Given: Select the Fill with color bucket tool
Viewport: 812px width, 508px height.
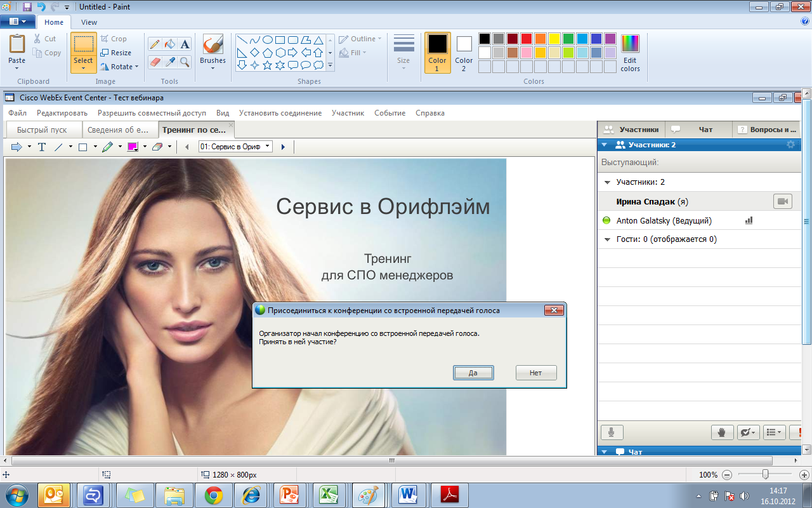Looking at the screenshot, I should [x=169, y=44].
